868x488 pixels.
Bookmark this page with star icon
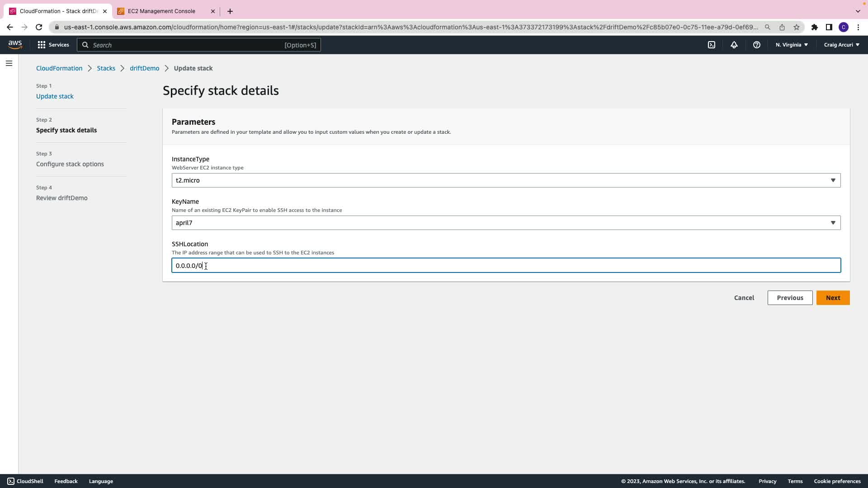tap(797, 27)
